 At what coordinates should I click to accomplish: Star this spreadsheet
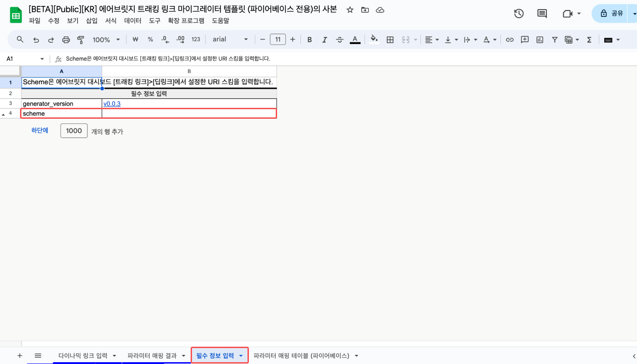[350, 10]
